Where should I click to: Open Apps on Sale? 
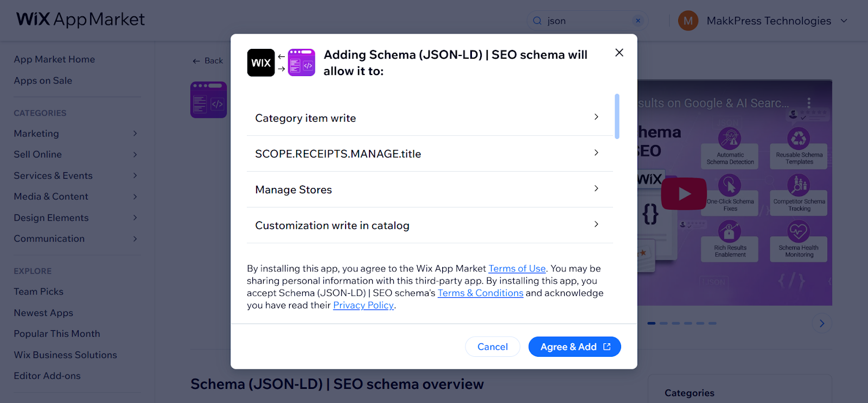pos(43,80)
